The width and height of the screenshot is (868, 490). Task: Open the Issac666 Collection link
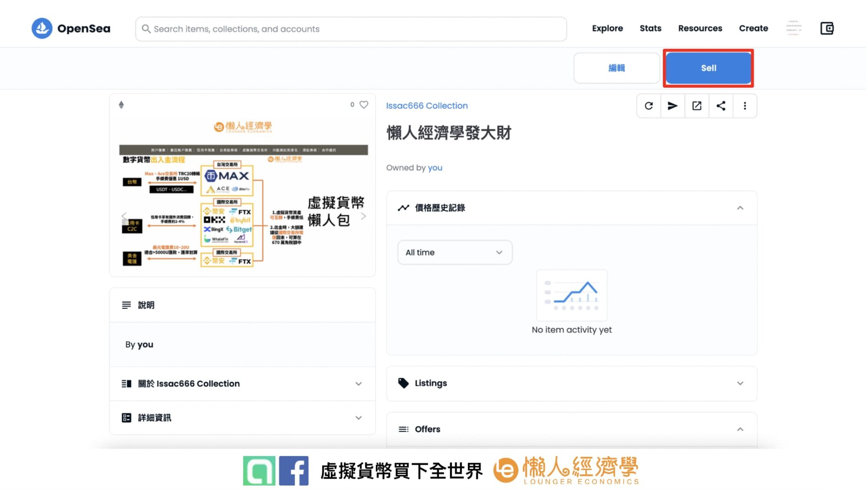(x=427, y=106)
